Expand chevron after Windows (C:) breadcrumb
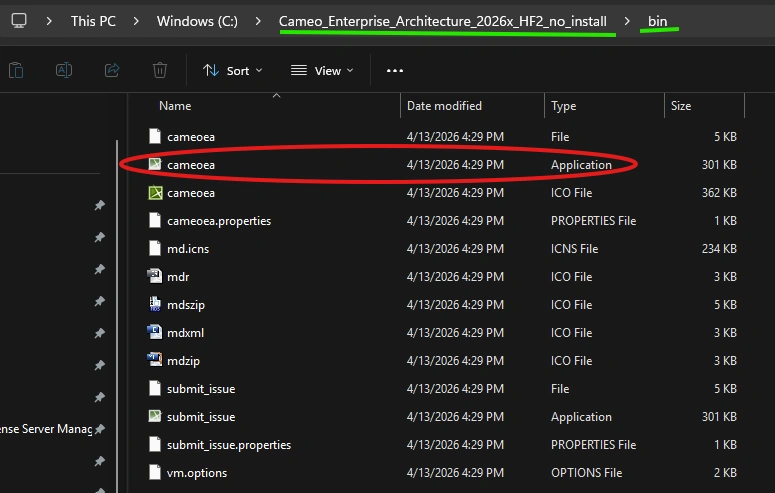The width and height of the screenshot is (775, 493). 258,21
